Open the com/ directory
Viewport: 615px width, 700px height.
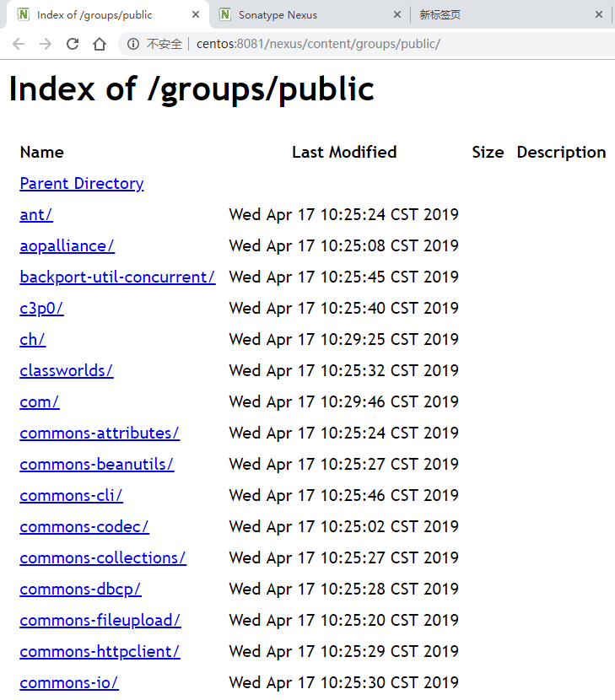tap(40, 402)
